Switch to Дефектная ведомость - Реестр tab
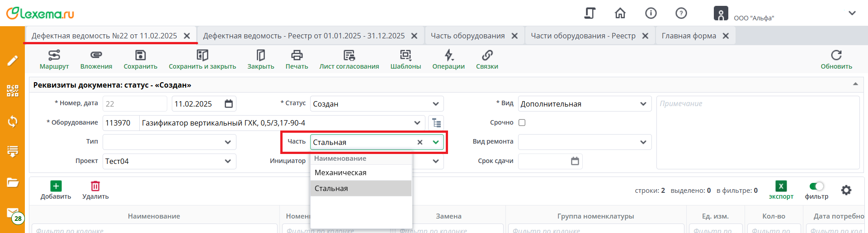 click(304, 36)
